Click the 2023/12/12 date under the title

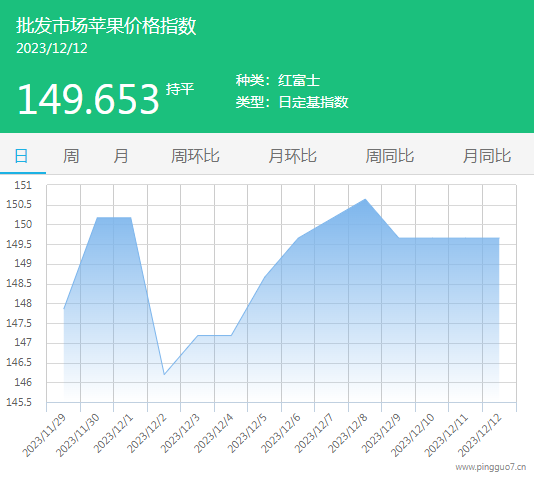point(52,48)
